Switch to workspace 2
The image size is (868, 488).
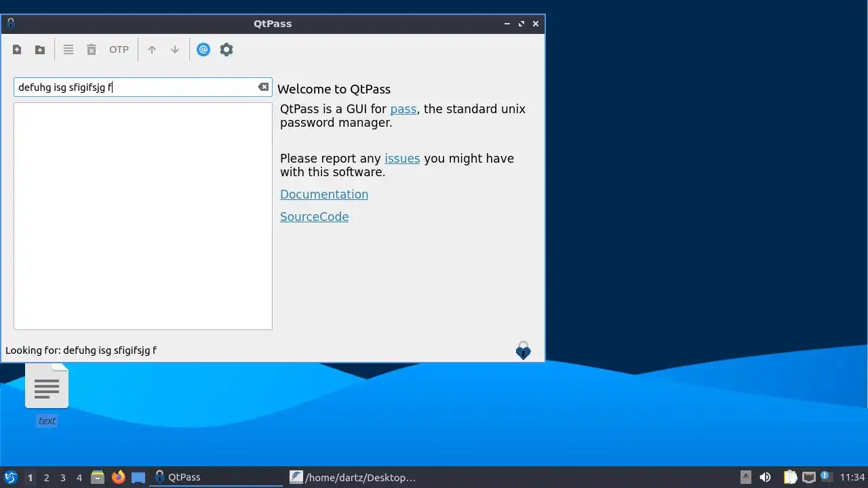coord(46,477)
